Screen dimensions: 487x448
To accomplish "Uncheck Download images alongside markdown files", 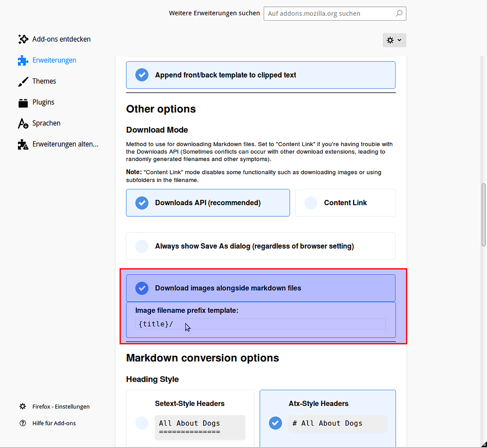I will [142, 288].
